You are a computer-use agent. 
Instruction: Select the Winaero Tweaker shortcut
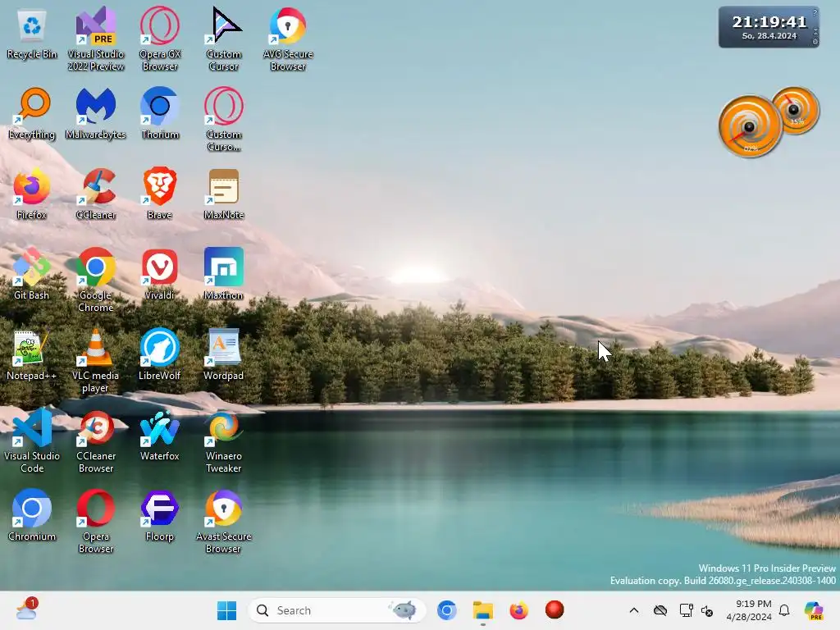[x=224, y=441]
